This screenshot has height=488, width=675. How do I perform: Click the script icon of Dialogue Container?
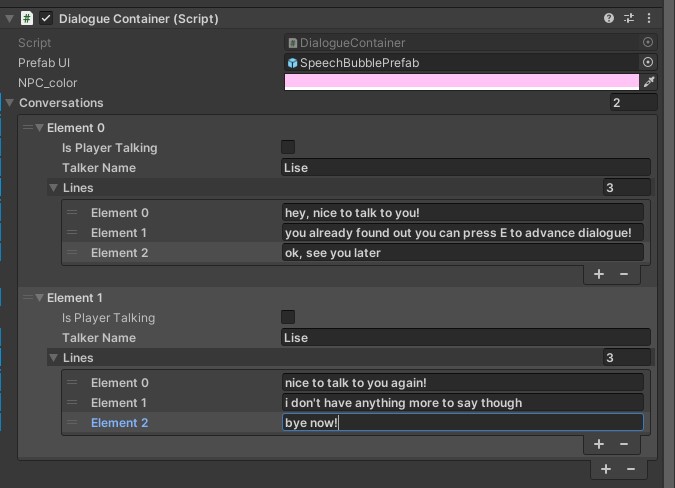(27, 19)
